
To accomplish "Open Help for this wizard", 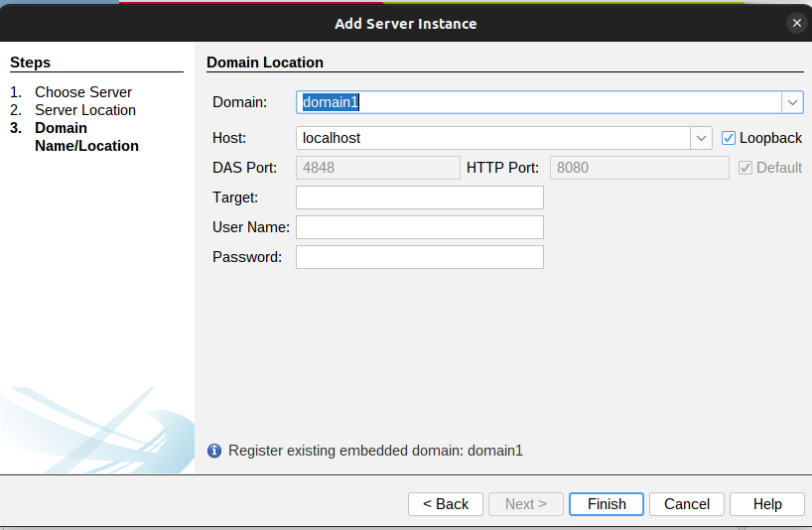I will 767,504.
